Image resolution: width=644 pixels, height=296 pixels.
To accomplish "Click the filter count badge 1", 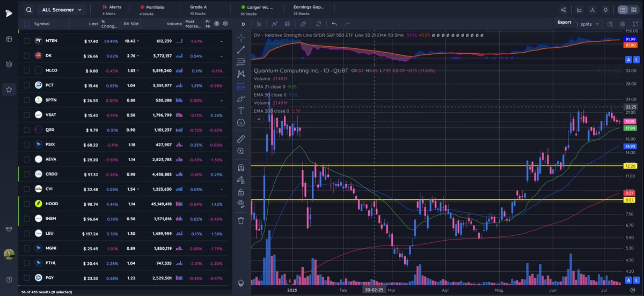I will point(216,24).
